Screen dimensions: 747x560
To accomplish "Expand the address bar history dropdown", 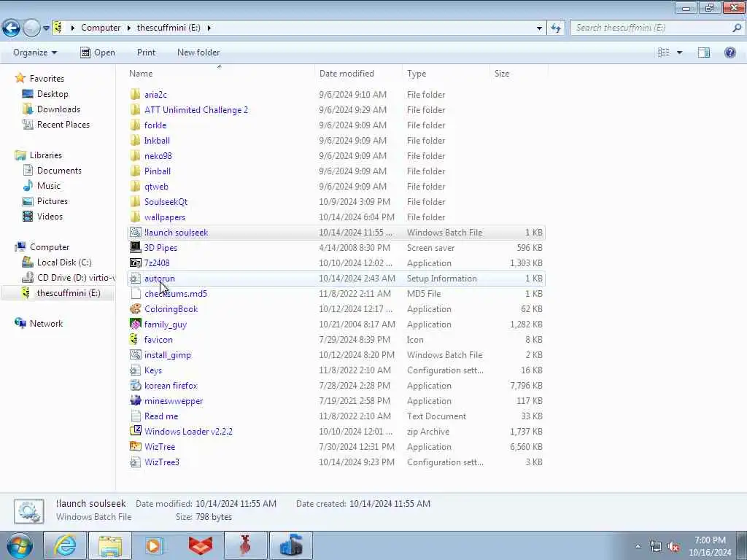I will click(x=539, y=28).
